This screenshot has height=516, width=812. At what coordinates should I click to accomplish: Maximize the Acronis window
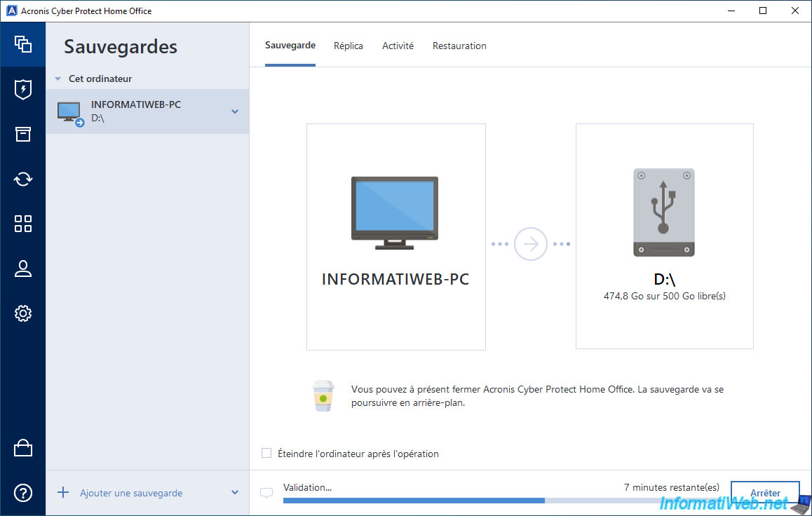[x=763, y=11]
